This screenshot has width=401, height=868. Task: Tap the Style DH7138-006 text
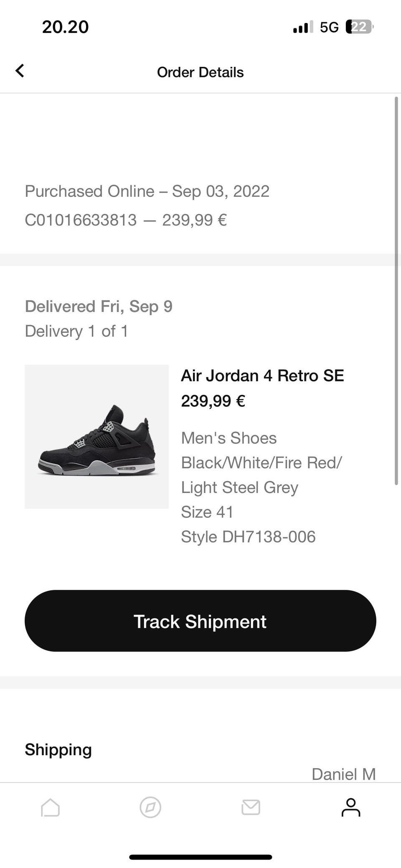[x=248, y=537]
